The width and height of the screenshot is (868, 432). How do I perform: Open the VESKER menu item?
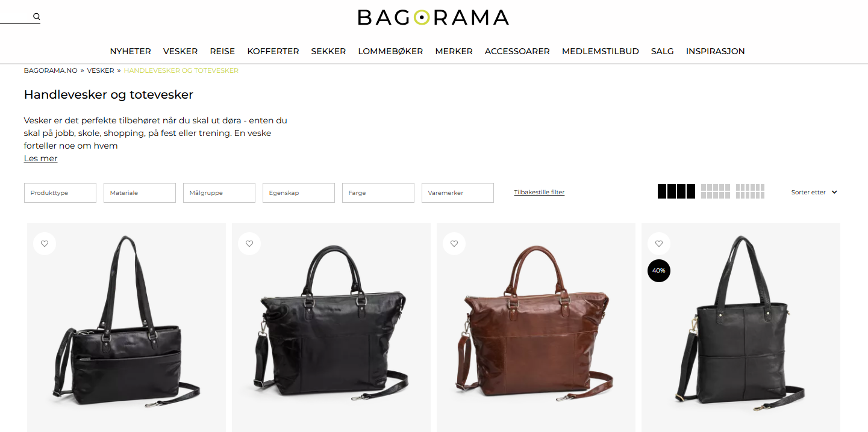181,51
